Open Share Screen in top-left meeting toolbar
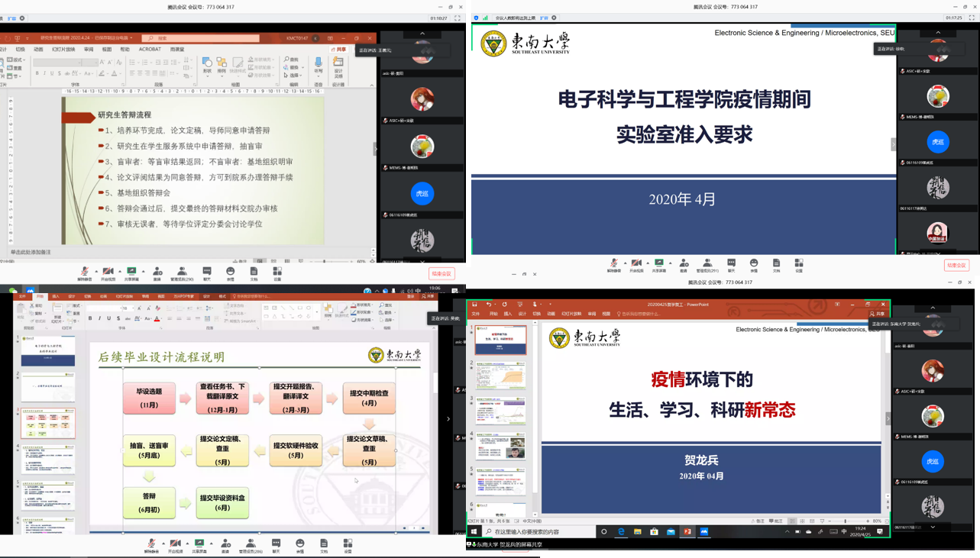 coord(131,273)
